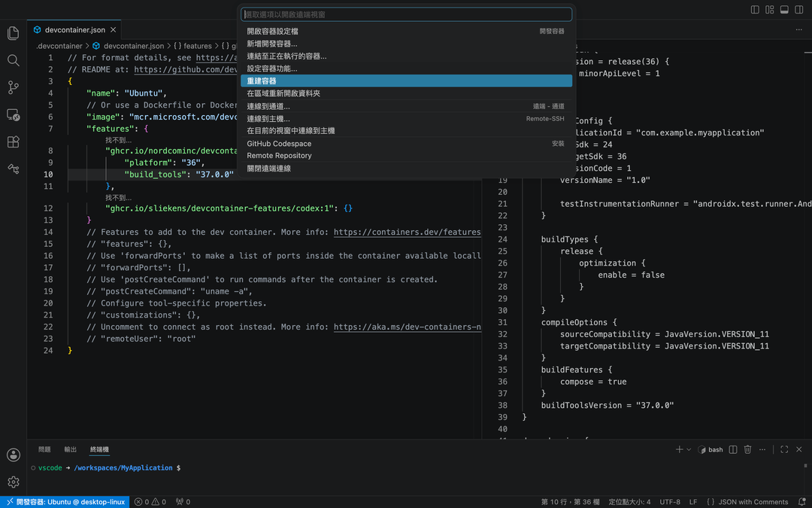812x508 pixels.
Task: Select 在區域重新開啟資料夾 option
Action: click(407, 93)
